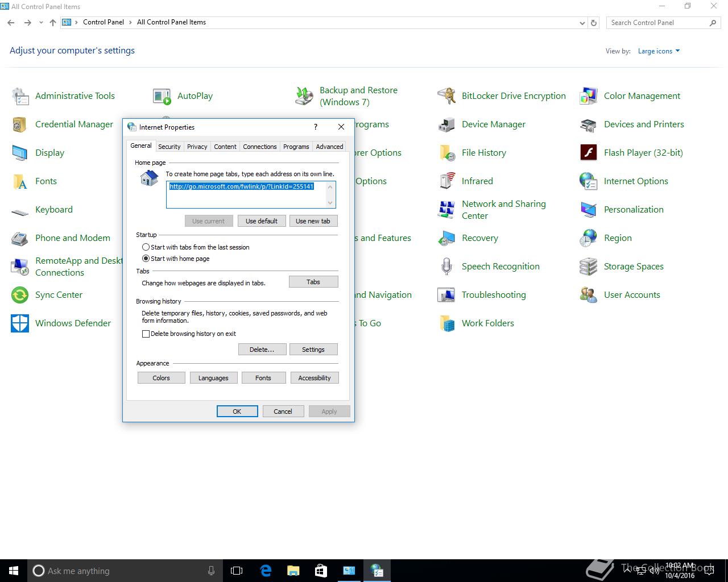The height and width of the screenshot is (582, 728).
Task: Open the View by Large icons dropdown
Action: [659, 51]
